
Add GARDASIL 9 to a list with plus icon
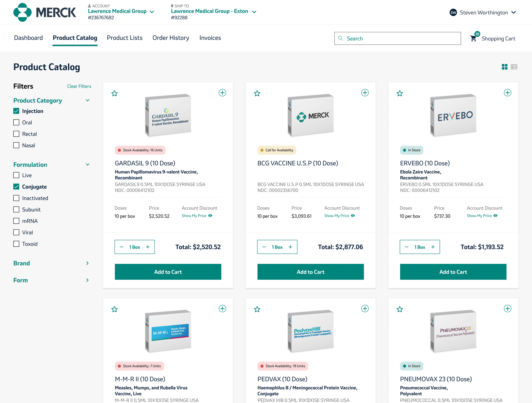(222, 93)
